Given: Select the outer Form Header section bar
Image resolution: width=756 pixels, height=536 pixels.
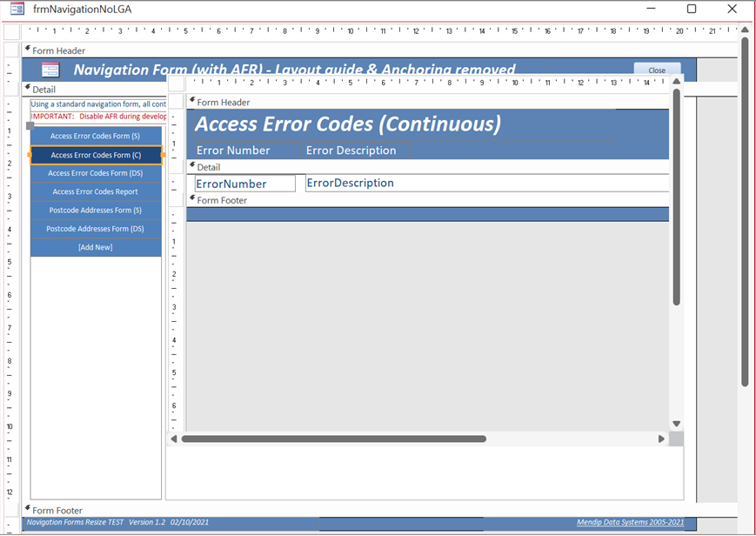Looking at the screenshot, I should point(379,50).
